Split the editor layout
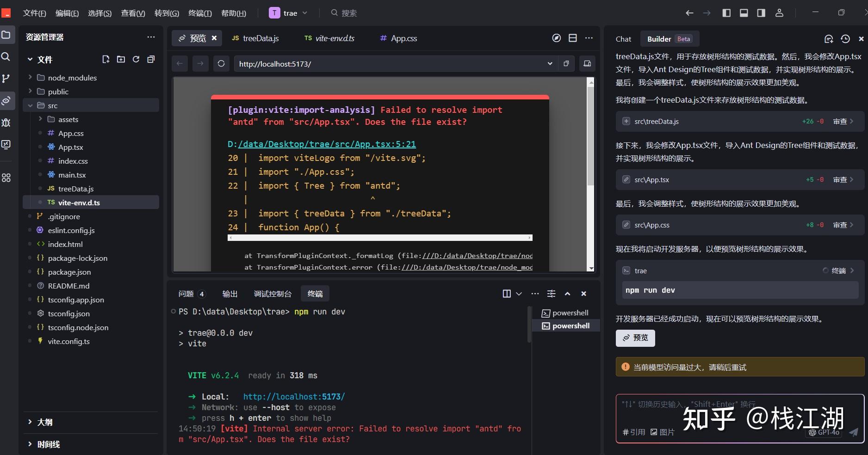Viewport: 868px width, 455px height. point(573,38)
